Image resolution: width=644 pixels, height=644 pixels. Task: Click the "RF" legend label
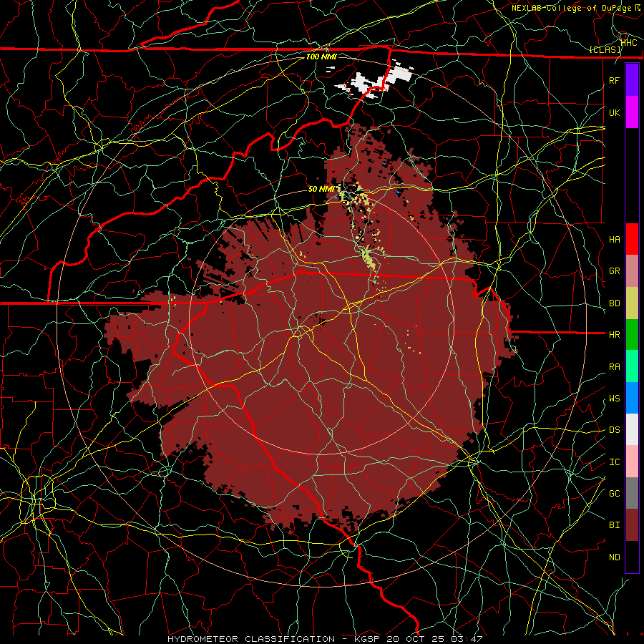pos(614,81)
